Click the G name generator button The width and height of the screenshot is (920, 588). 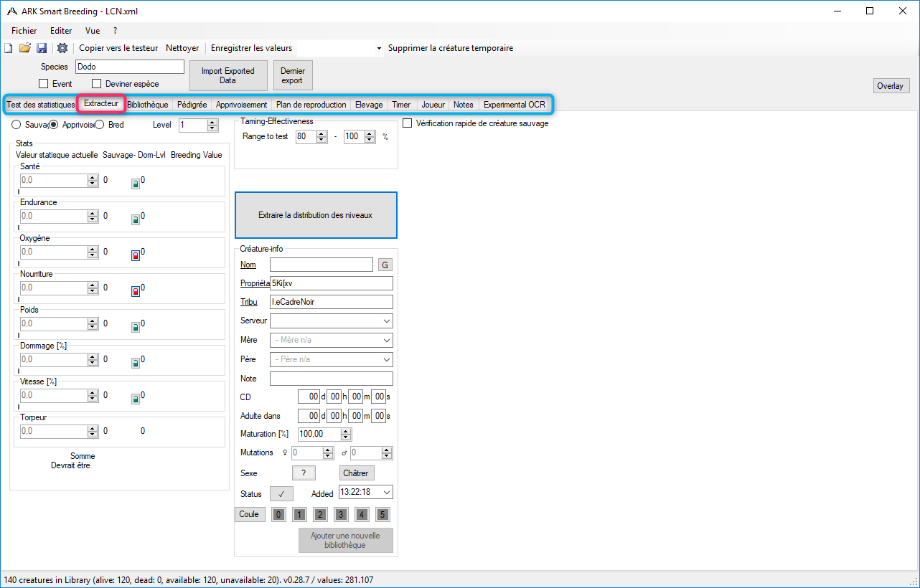point(385,265)
